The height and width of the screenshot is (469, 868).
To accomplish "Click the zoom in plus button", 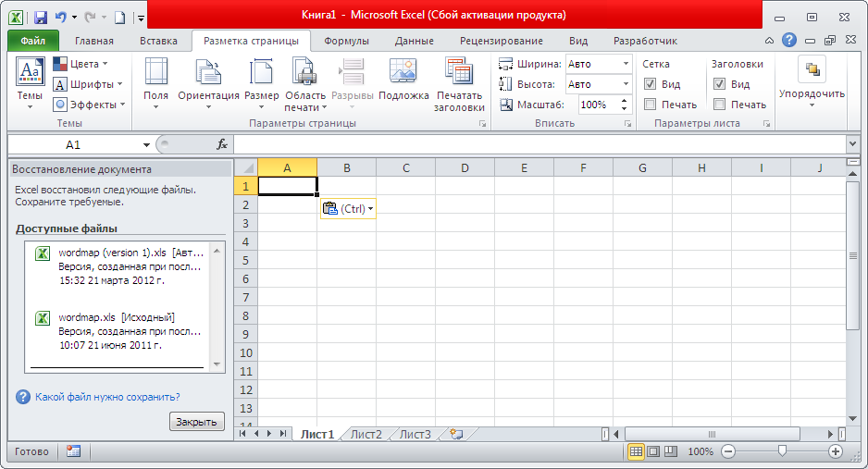I will click(836, 451).
